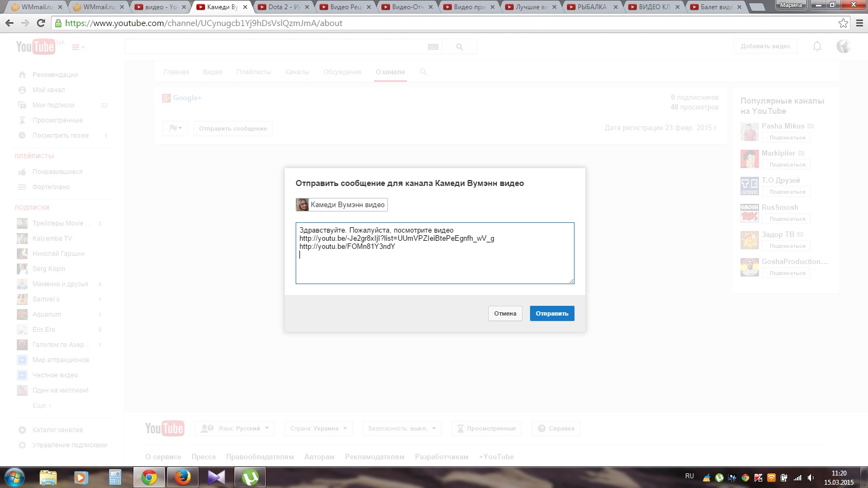Click the footer Просмотренные button
Image resolution: width=868 pixels, height=488 pixels.
click(x=486, y=428)
